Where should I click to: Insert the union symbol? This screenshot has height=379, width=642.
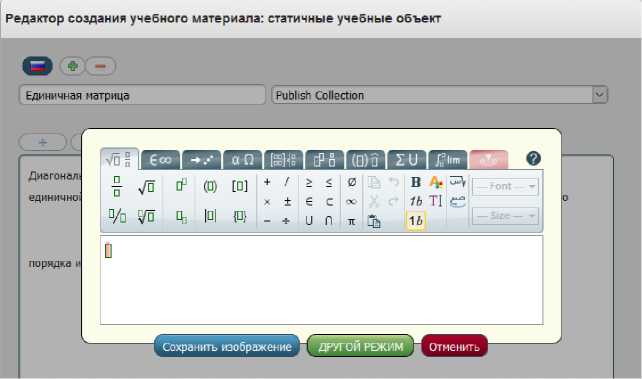[x=309, y=221]
